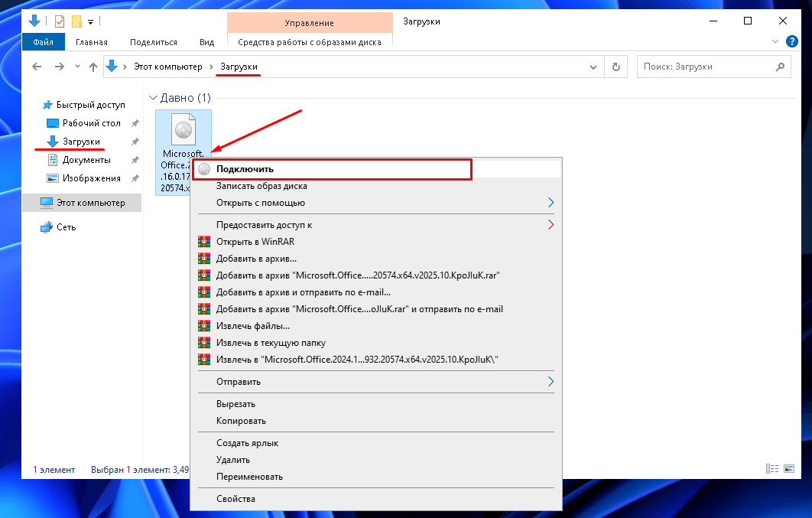The height and width of the screenshot is (518, 812).
Task: Open Свойства from context menu
Action: click(376, 499)
